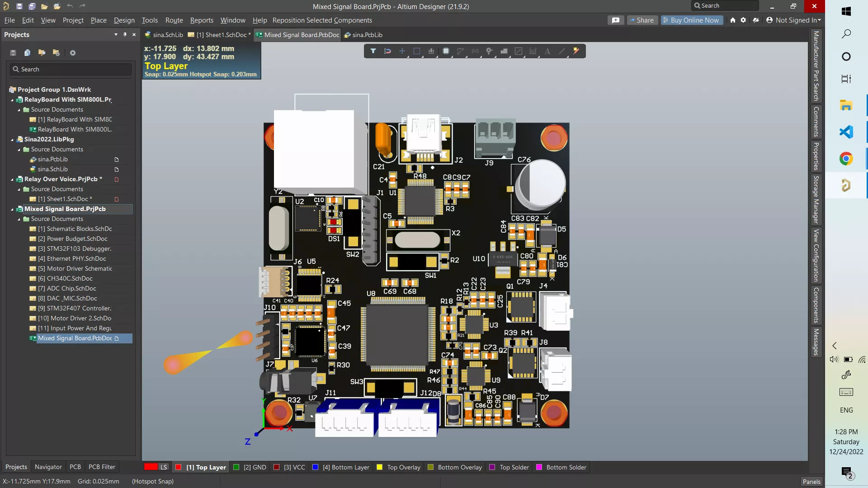Screen dimensions: 868x488
Task: Collapse Mixed Signal Board.PrjPcb node
Action: (12, 209)
